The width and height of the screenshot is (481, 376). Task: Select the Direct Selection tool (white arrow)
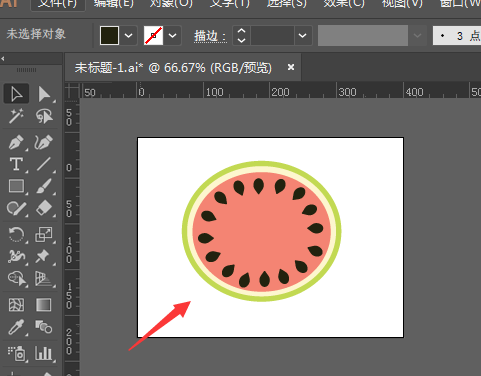tap(44, 94)
